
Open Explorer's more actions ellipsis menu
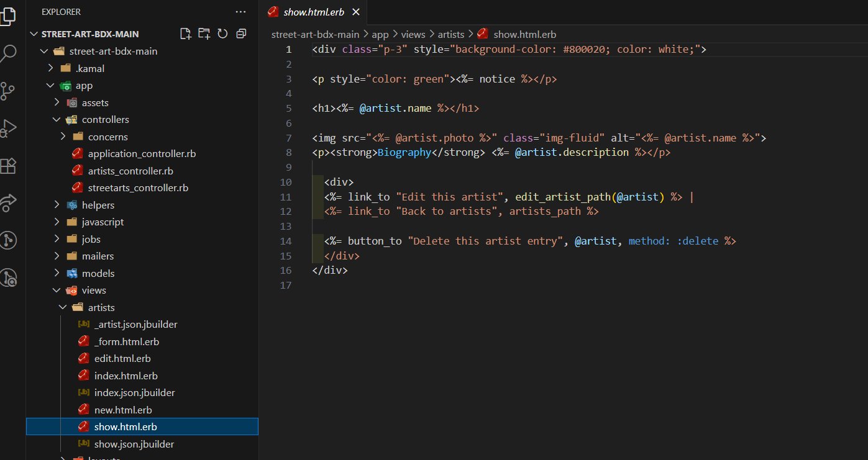[240, 12]
